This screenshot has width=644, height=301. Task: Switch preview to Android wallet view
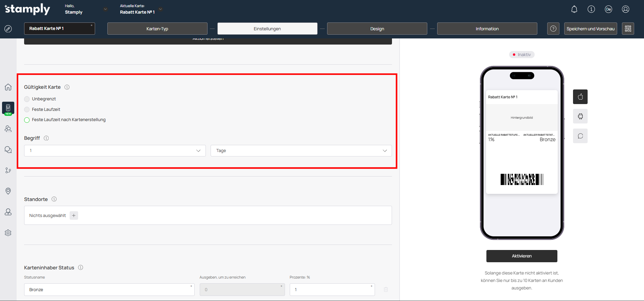pos(580,116)
